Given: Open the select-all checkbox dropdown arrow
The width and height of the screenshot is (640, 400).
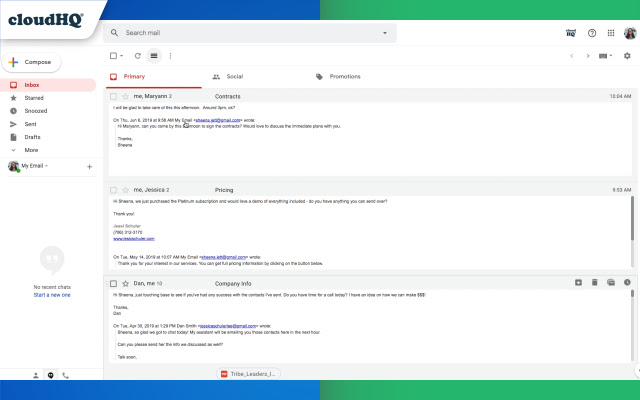Looking at the screenshot, I should pyautogui.click(x=123, y=56).
